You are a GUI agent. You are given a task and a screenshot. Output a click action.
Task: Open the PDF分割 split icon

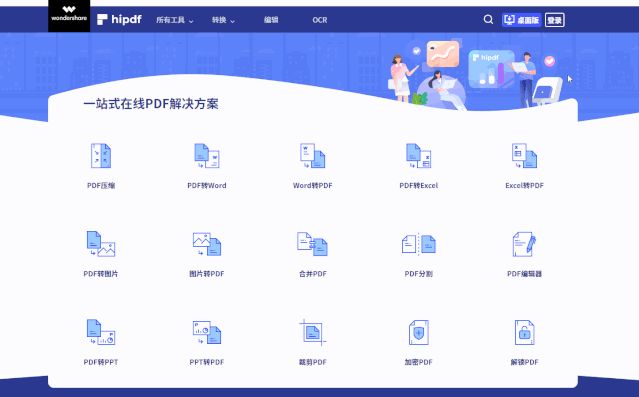pyautogui.click(x=419, y=244)
